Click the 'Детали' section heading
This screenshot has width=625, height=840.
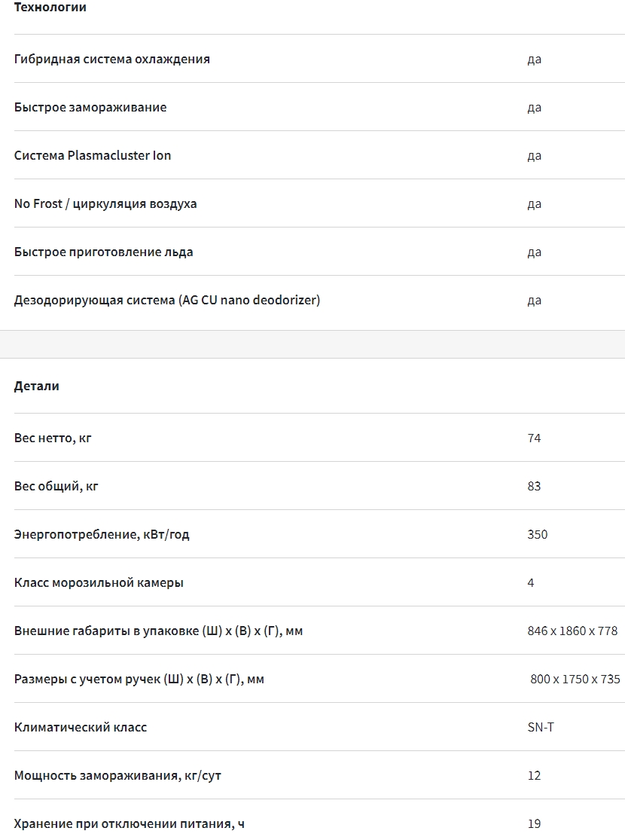[x=37, y=386]
